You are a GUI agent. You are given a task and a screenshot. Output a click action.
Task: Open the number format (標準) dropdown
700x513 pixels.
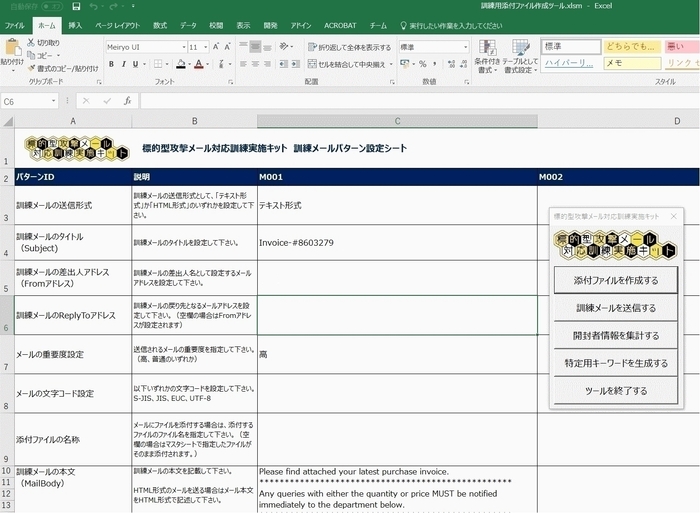(x=464, y=47)
